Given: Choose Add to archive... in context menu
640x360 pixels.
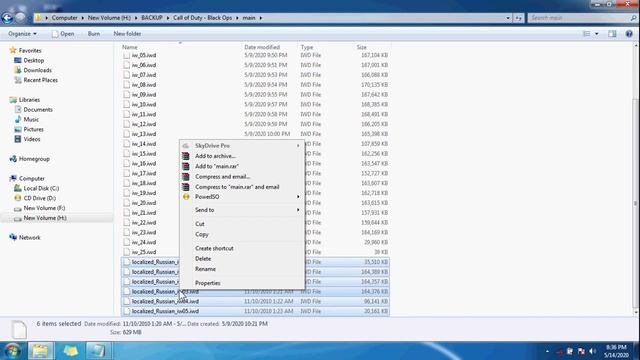Looking at the screenshot, I should [242, 156].
